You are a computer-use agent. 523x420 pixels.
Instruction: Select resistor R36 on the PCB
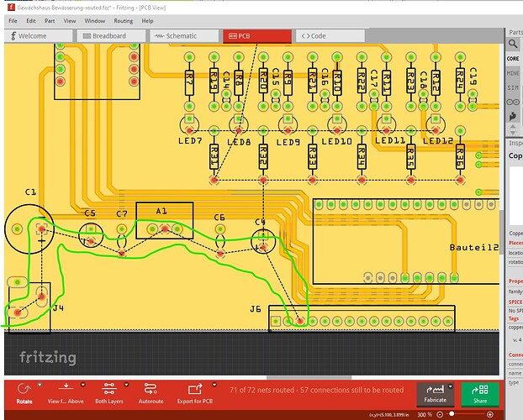460,156
